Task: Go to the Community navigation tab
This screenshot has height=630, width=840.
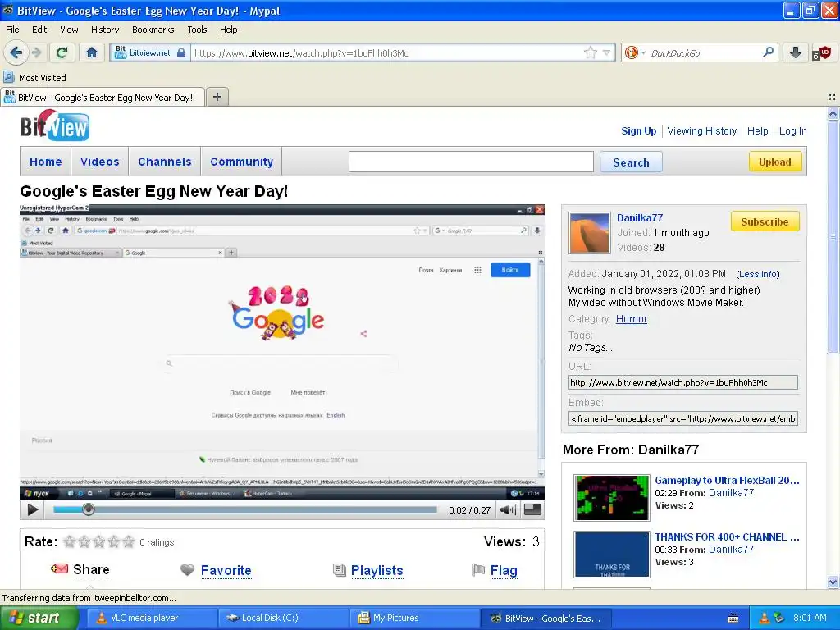Action: 242,162
